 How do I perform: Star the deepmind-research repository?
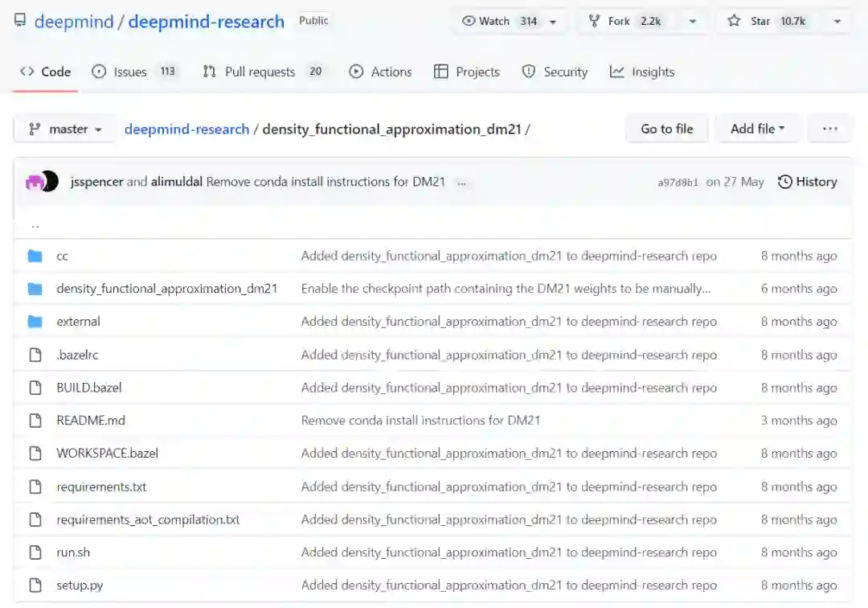click(750, 21)
